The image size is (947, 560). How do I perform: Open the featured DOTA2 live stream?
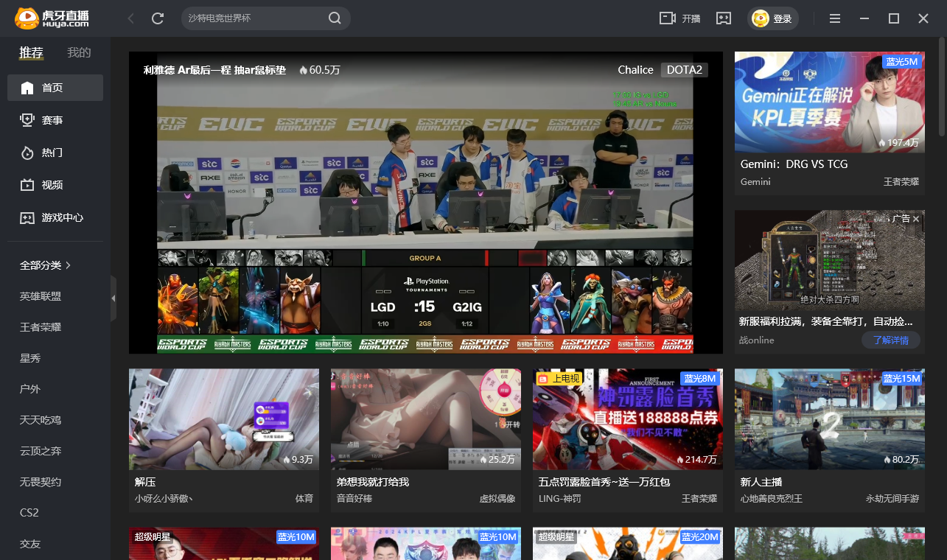point(425,203)
